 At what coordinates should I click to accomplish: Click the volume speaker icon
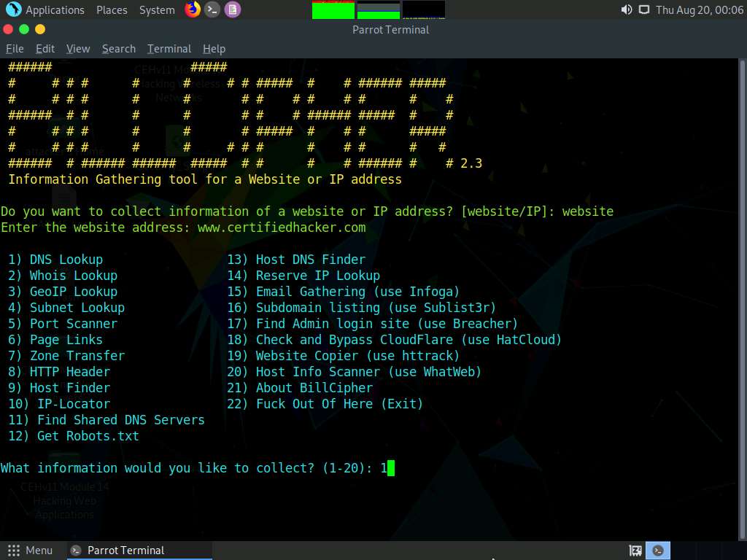pos(627,9)
